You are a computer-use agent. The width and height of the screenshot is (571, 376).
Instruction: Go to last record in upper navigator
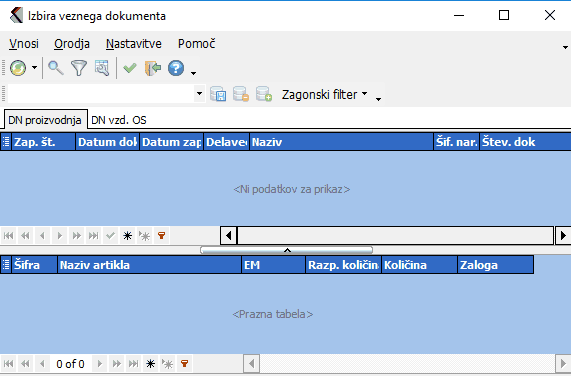(94, 236)
